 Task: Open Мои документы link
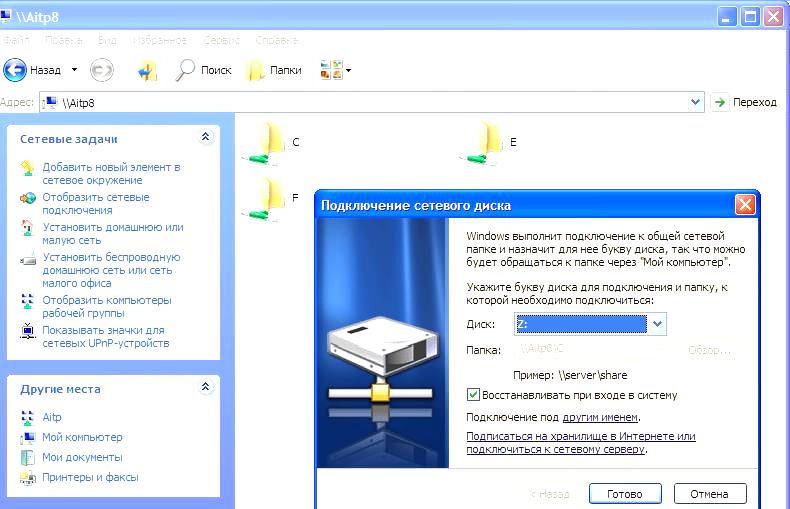tap(82, 458)
